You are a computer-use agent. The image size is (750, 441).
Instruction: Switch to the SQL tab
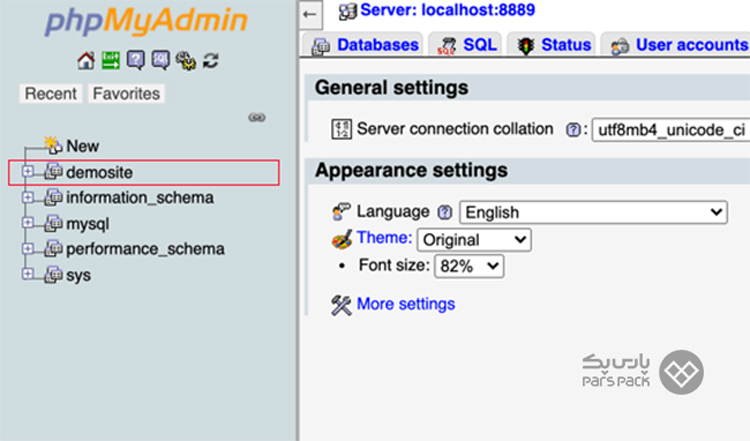465,45
